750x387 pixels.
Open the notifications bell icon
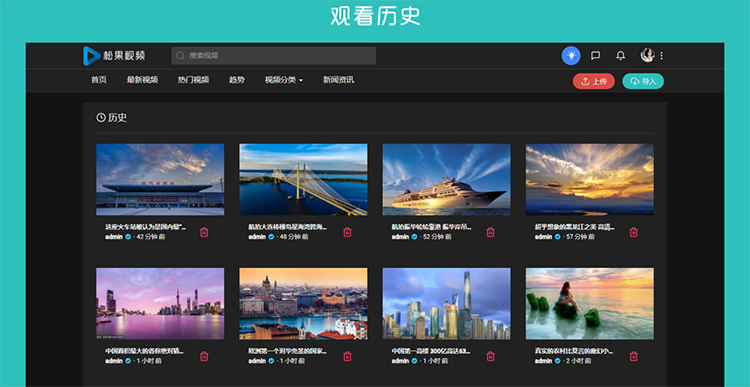[620, 56]
